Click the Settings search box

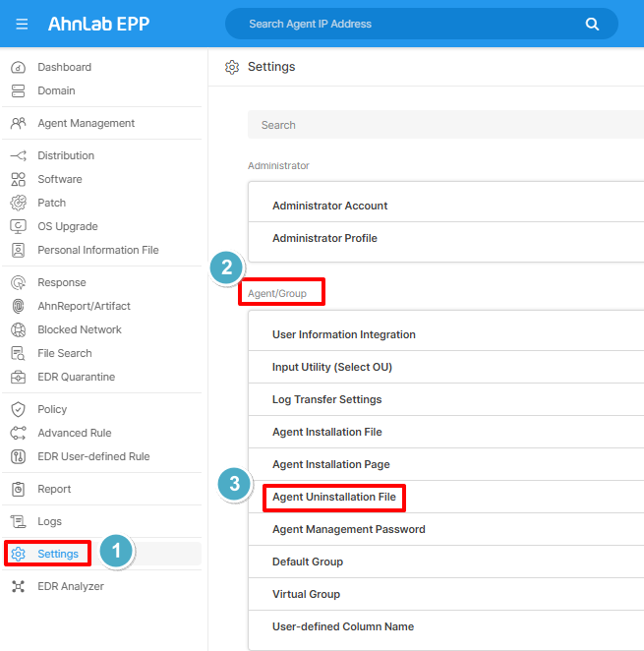[x=445, y=125]
